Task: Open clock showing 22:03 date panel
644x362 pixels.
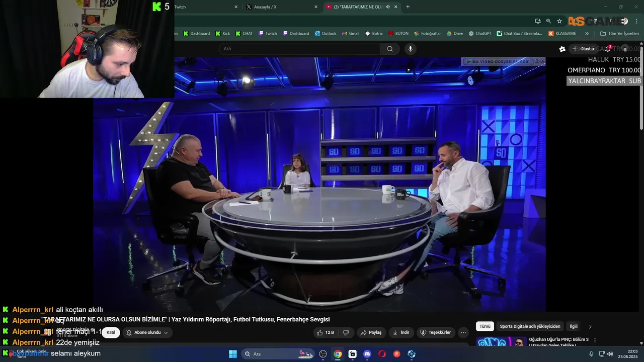Action: [628, 354]
